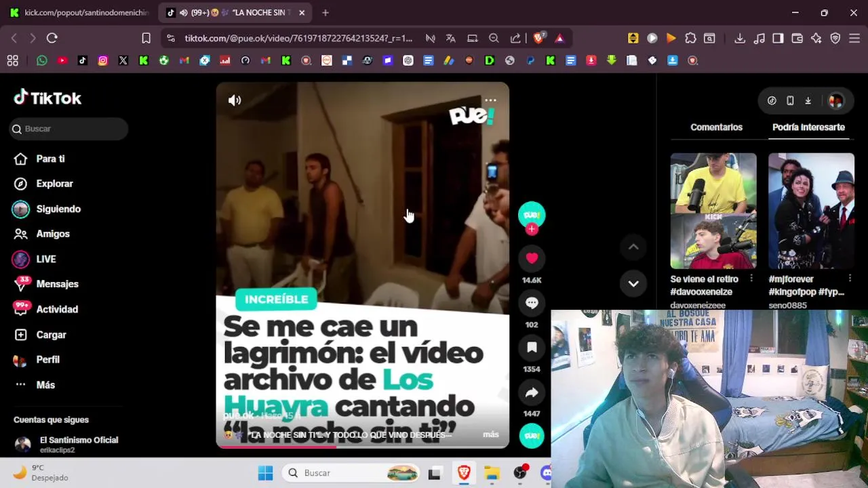Open the pue.ok author avatar
Viewport: 868px width, 488px height.
[532, 215]
